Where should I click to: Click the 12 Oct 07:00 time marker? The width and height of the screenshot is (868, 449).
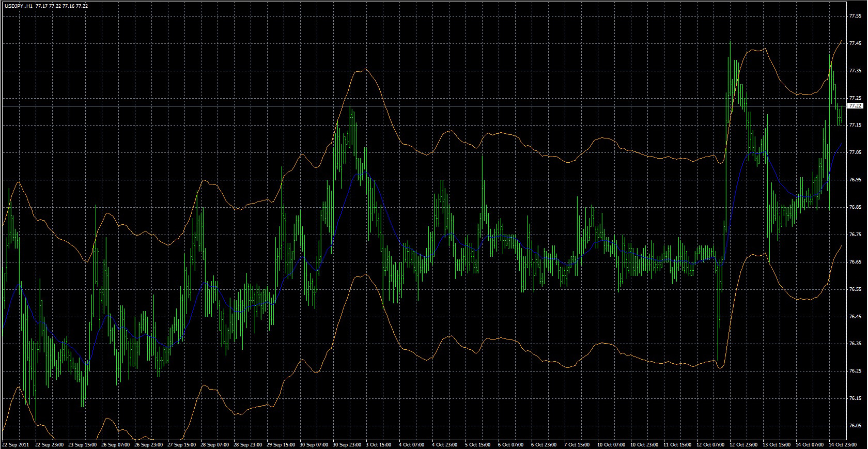(710, 444)
